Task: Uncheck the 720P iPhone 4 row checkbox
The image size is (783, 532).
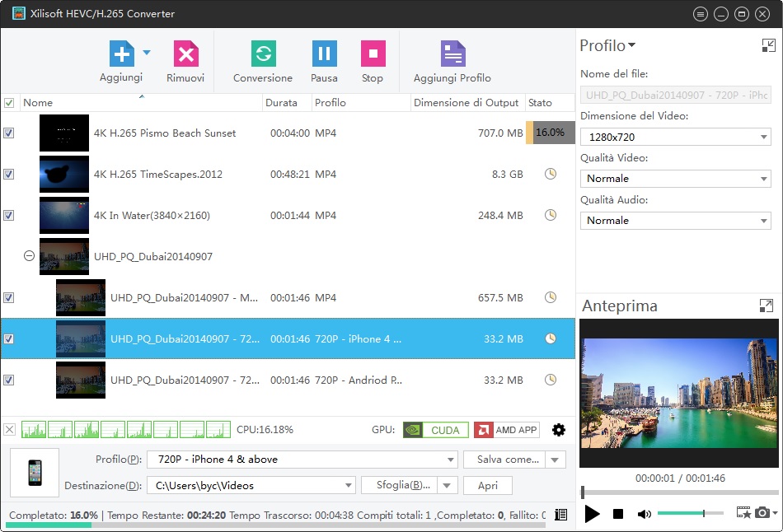Action: (8, 338)
